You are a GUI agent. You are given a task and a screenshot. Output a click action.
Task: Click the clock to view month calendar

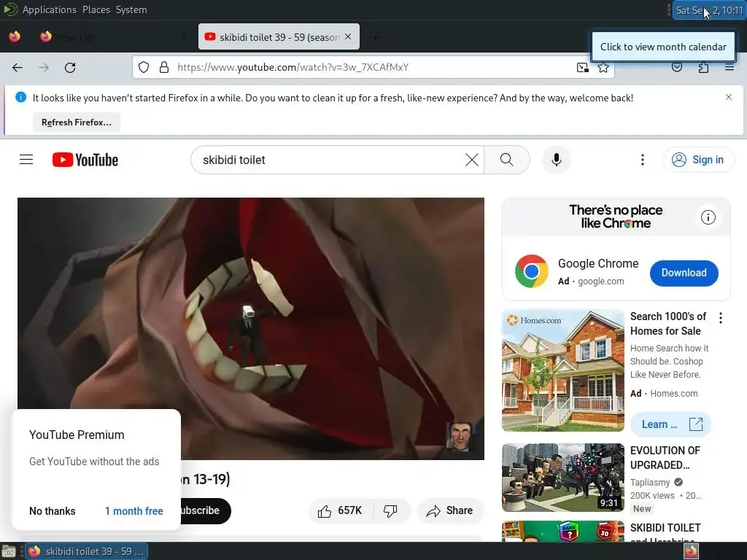[x=709, y=10]
